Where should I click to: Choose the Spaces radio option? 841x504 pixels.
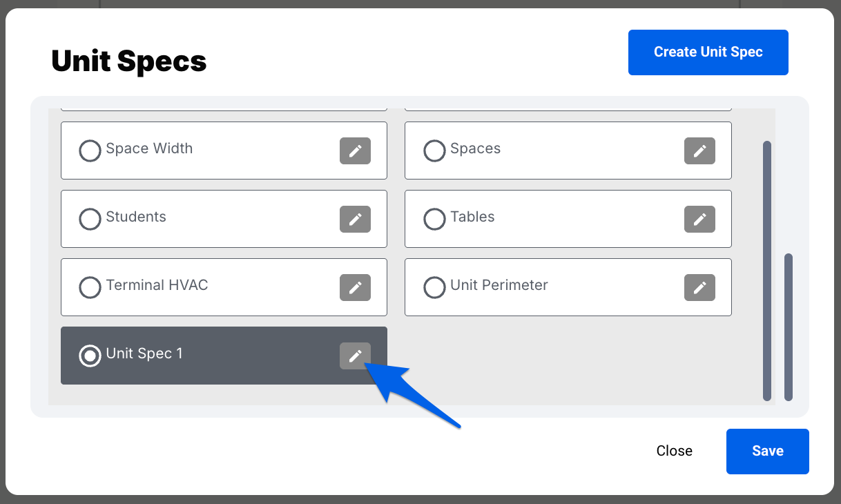click(434, 151)
